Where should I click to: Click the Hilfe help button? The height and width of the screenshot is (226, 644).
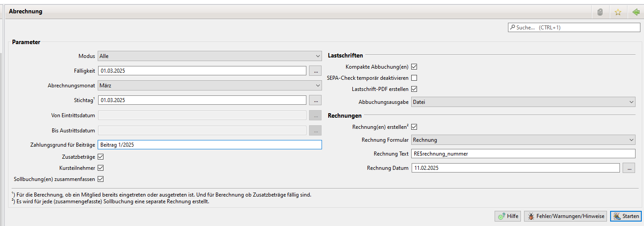[x=508, y=216]
